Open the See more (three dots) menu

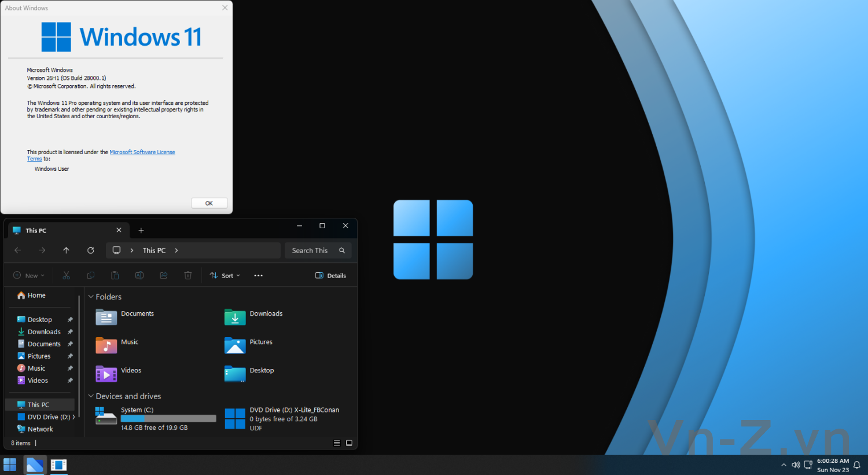pyautogui.click(x=258, y=276)
